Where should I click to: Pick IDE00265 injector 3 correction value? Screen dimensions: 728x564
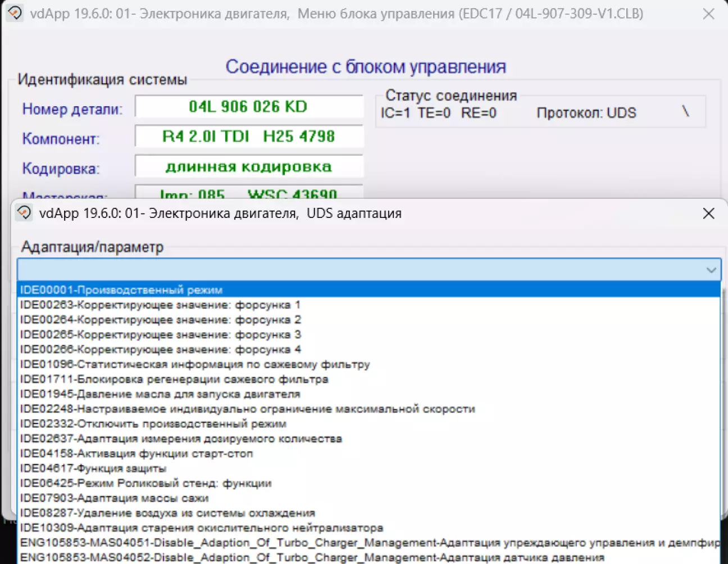[x=160, y=335]
